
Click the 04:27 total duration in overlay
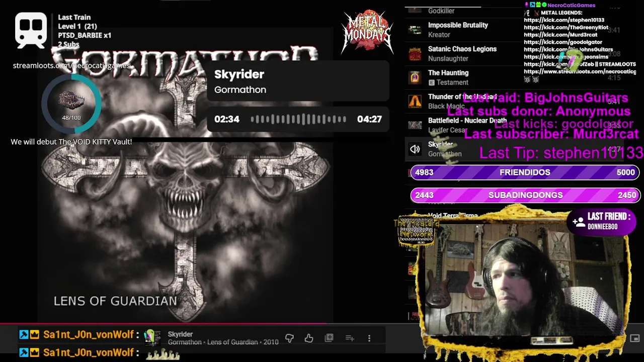click(x=369, y=119)
